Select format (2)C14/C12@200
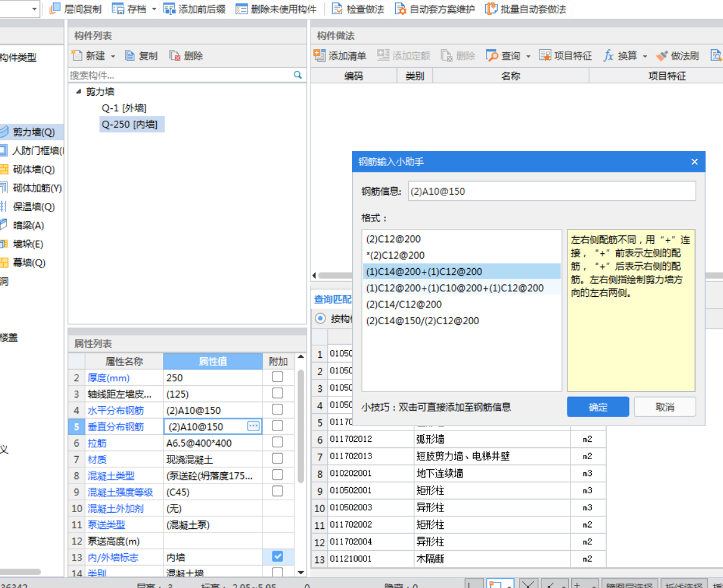The height and width of the screenshot is (588, 723). [x=462, y=304]
